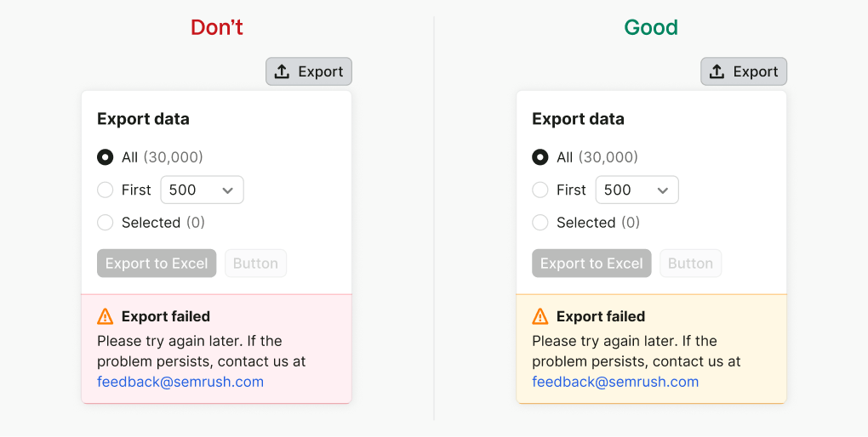Open the 500 dropdown in the Don't panel
This screenshot has width=868, height=437.
[x=202, y=190]
